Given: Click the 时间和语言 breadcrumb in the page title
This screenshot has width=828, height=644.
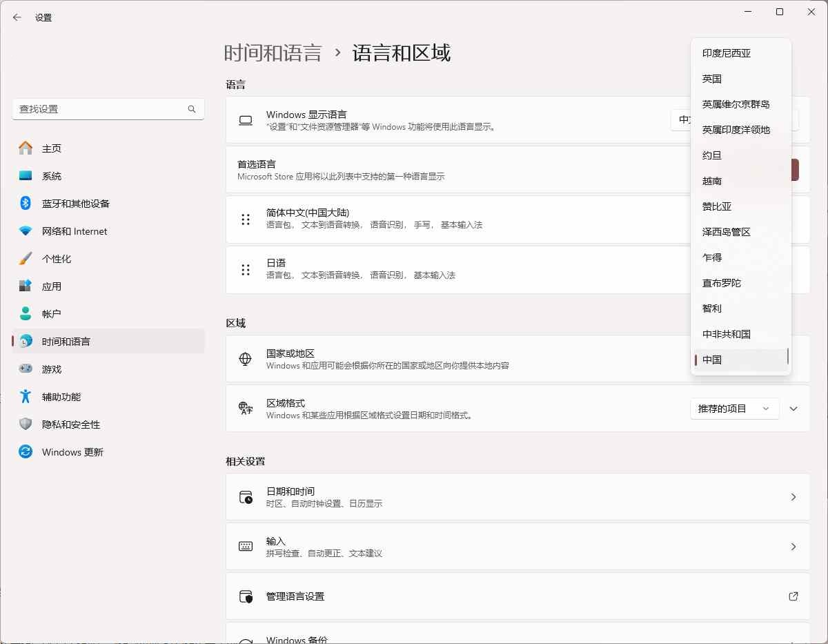Looking at the screenshot, I should (273, 53).
